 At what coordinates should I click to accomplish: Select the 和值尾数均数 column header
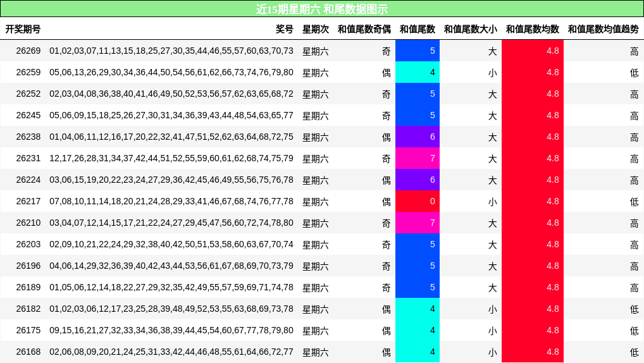(x=533, y=29)
